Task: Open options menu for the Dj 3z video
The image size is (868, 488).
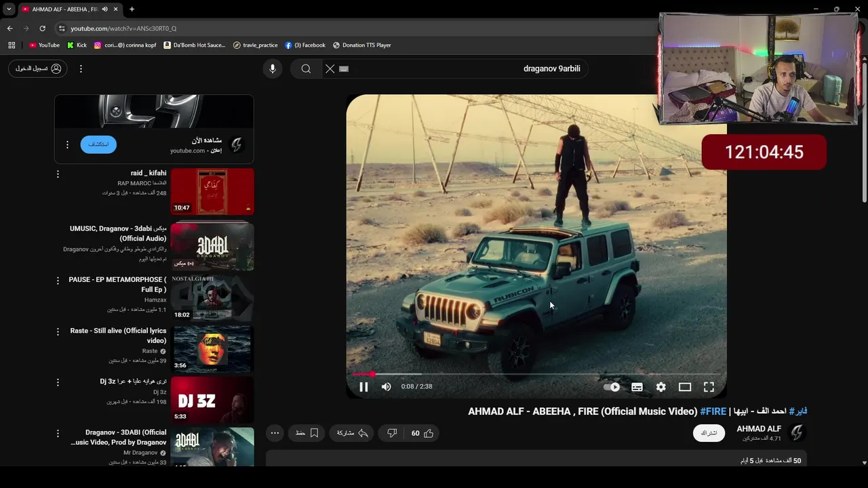Action: (58, 382)
